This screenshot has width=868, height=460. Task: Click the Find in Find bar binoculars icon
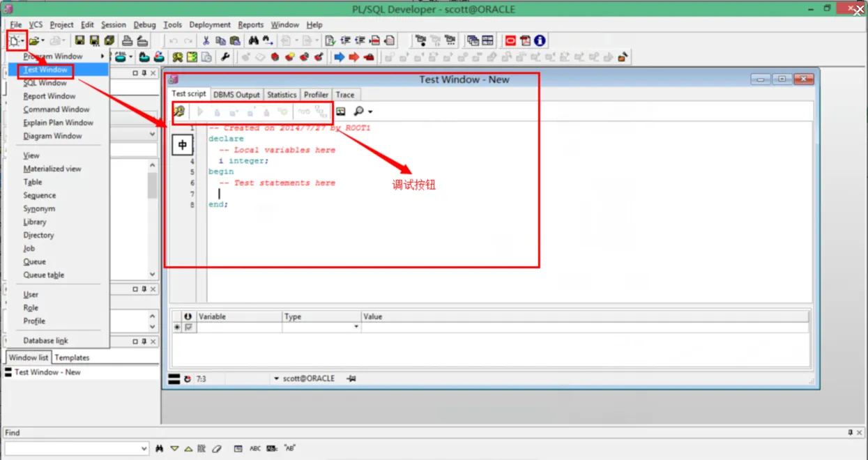pyautogui.click(x=160, y=449)
